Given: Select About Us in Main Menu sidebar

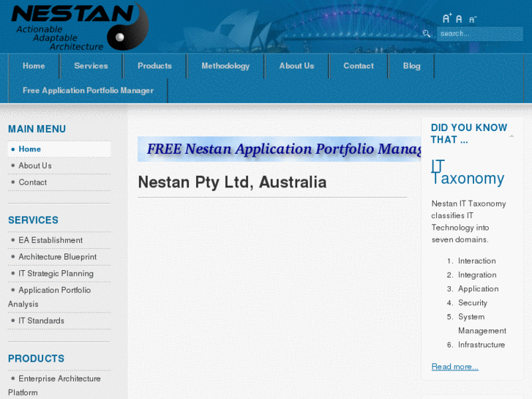Looking at the screenshot, I should [59, 165].
